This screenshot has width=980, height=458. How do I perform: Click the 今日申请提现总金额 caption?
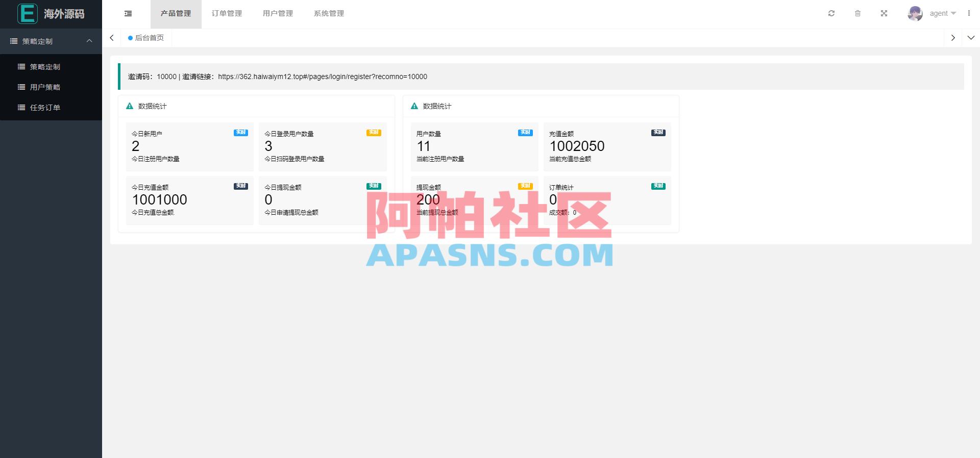[x=291, y=213]
